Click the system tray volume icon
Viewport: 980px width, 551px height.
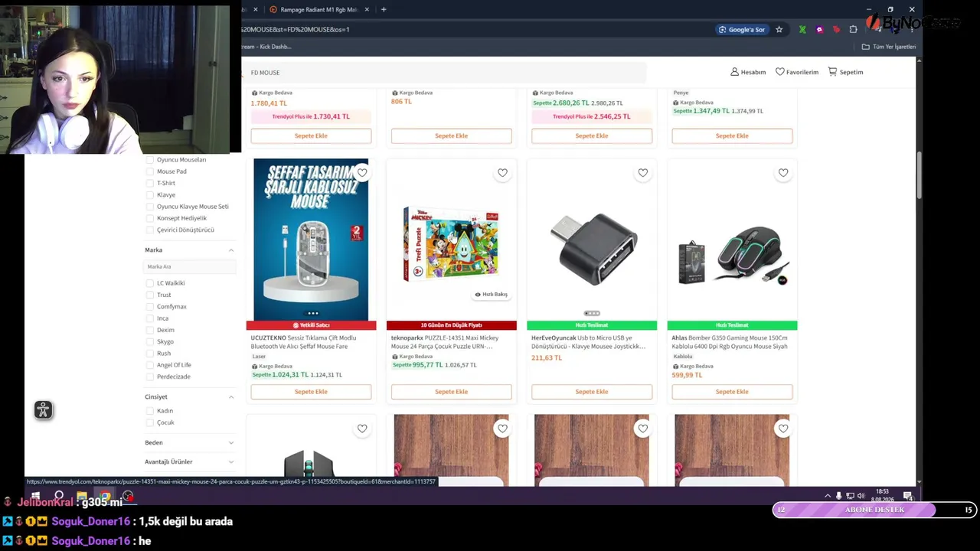pos(861,496)
